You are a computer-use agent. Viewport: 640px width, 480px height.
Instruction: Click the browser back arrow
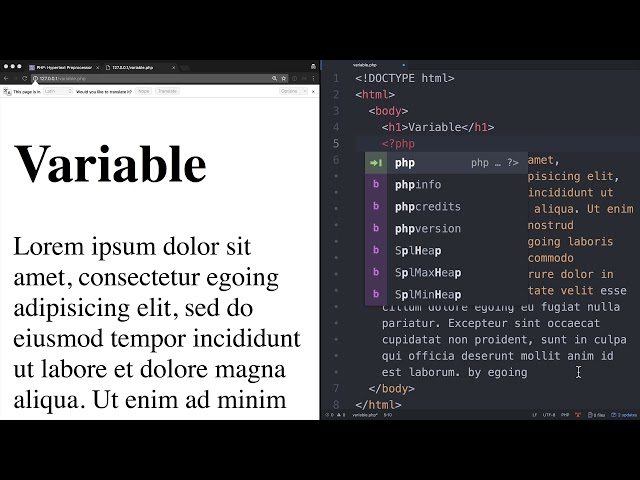6,78
